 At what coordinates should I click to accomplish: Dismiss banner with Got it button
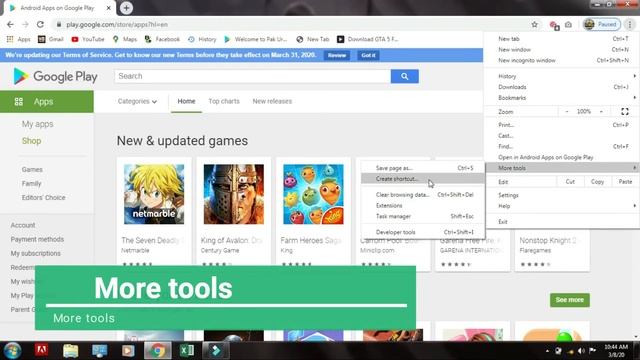(368, 55)
